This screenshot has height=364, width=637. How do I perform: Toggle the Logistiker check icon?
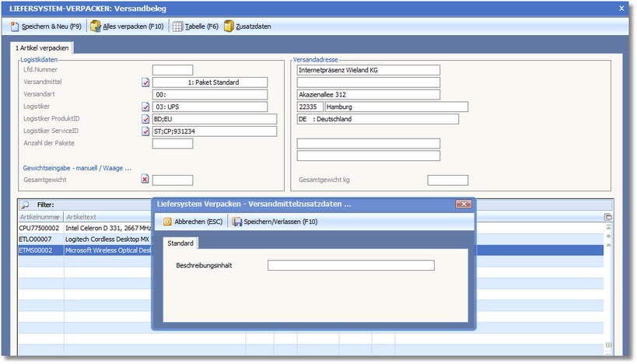[x=145, y=107]
